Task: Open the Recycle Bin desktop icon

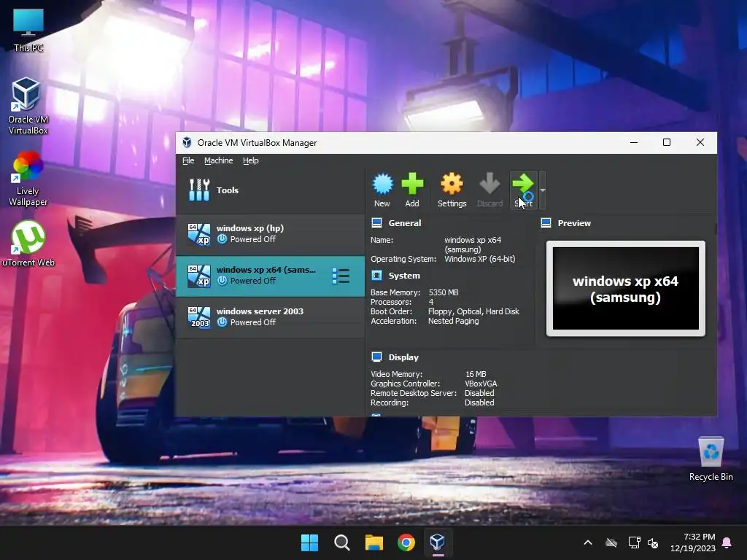Action: click(711, 458)
